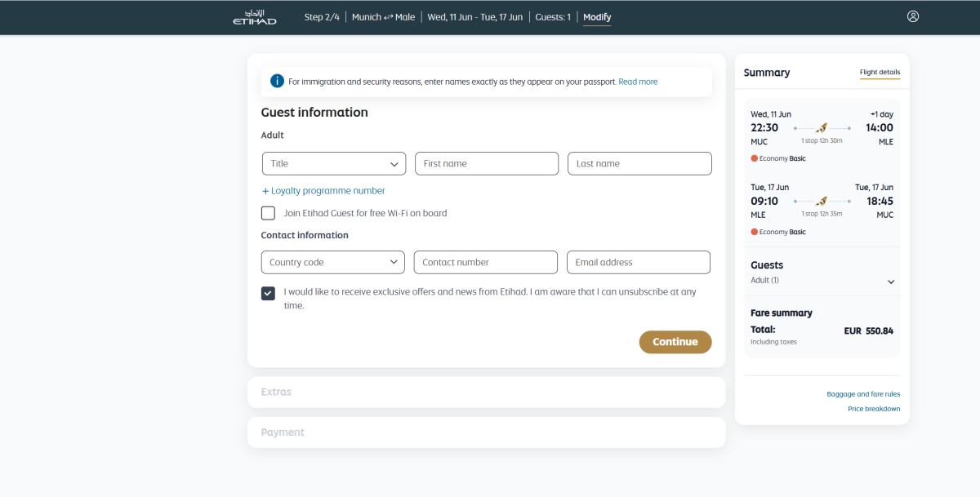The image size is (980, 497).
Task: Click the First name input field
Action: tap(487, 163)
